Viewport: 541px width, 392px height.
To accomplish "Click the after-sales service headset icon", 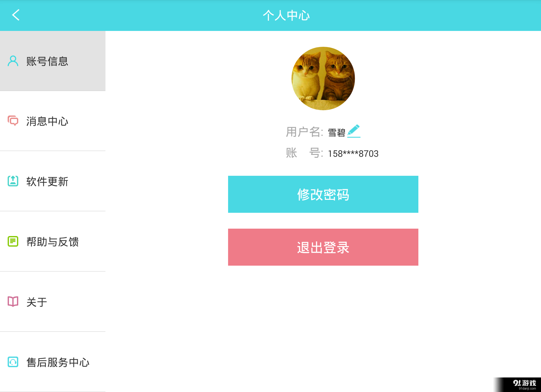I will pyautogui.click(x=13, y=362).
